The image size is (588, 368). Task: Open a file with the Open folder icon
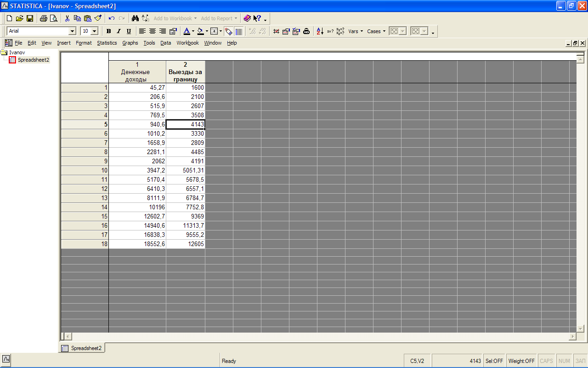click(19, 18)
